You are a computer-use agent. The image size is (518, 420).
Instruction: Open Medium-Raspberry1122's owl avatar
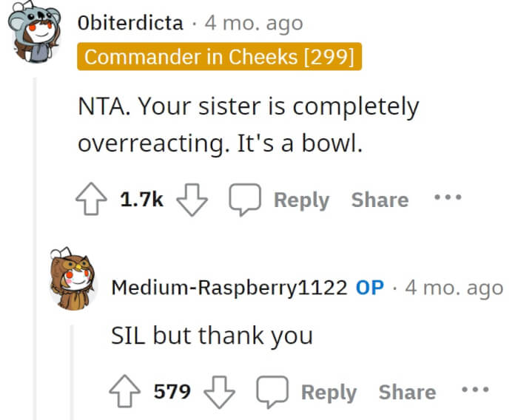[73, 279]
